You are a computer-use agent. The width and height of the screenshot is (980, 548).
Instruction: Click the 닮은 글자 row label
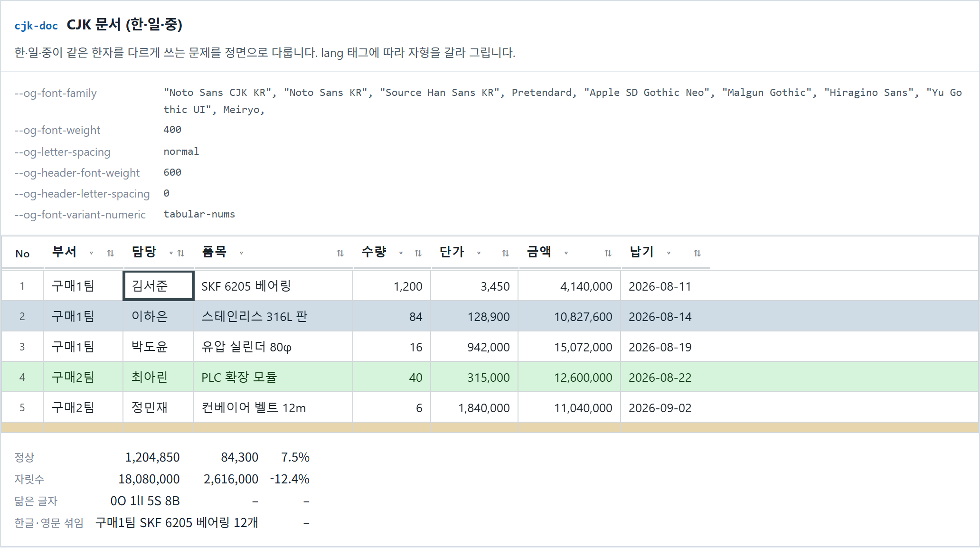pyautogui.click(x=36, y=501)
